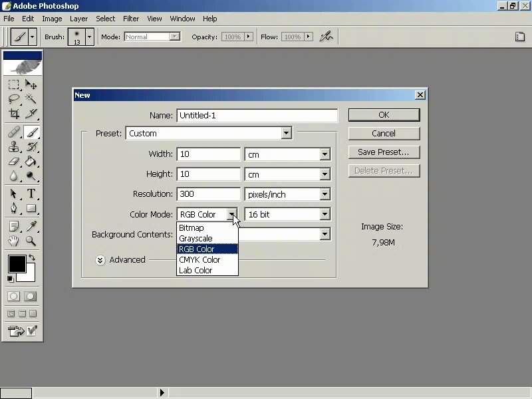Click the Resolution value field
532x399 pixels.
(208, 194)
